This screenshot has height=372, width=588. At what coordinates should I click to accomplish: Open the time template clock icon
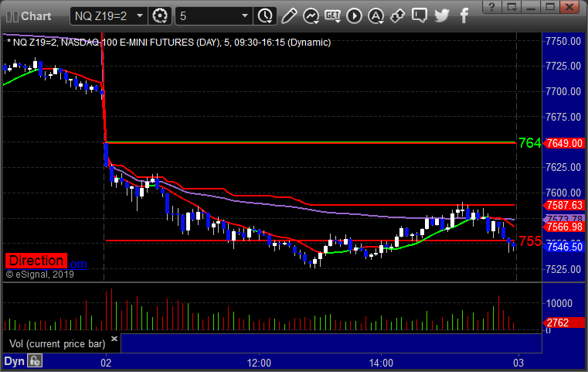tap(265, 16)
